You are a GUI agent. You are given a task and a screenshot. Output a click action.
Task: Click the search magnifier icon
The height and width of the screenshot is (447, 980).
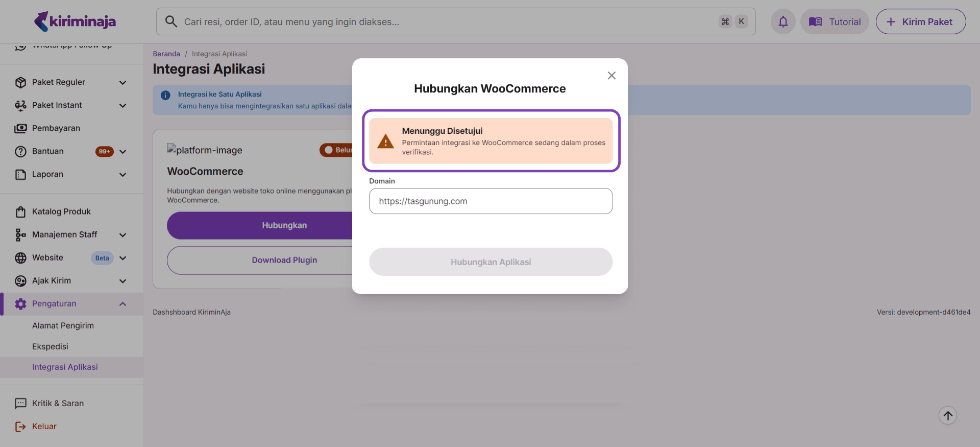(171, 21)
